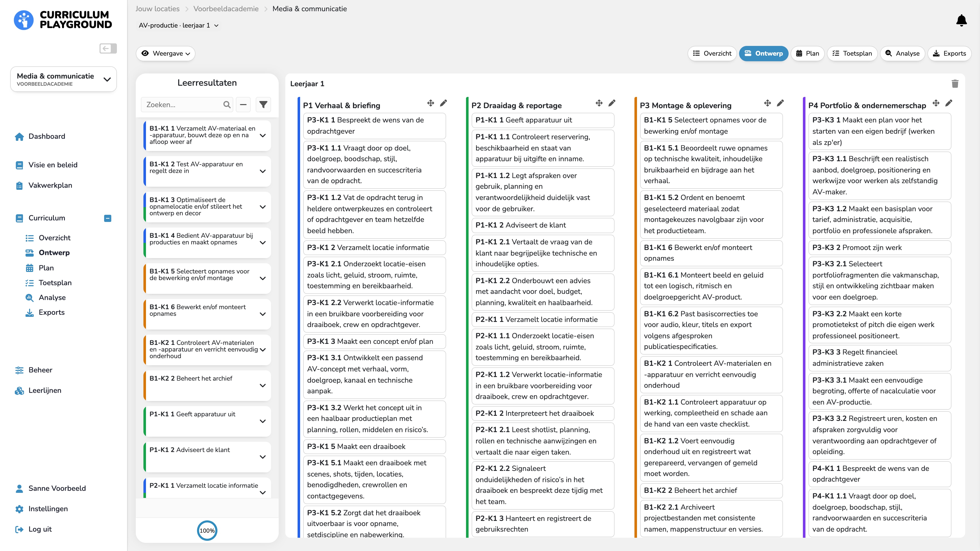Click the move handle for P4 Portfolio & ondernemerschap
980x551 pixels.
tap(936, 103)
